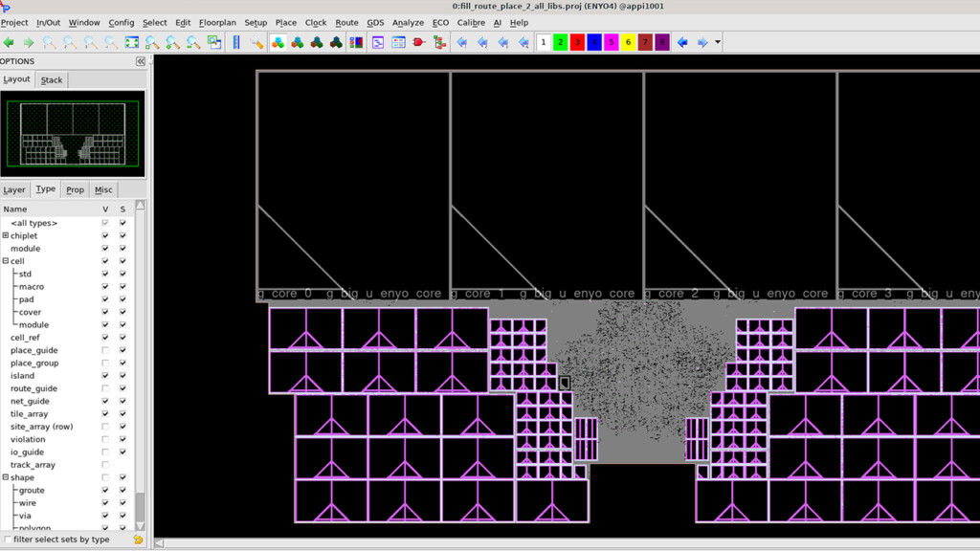980x551 pixels.
Task: Select the track_array type row
Action: point(33,465)
